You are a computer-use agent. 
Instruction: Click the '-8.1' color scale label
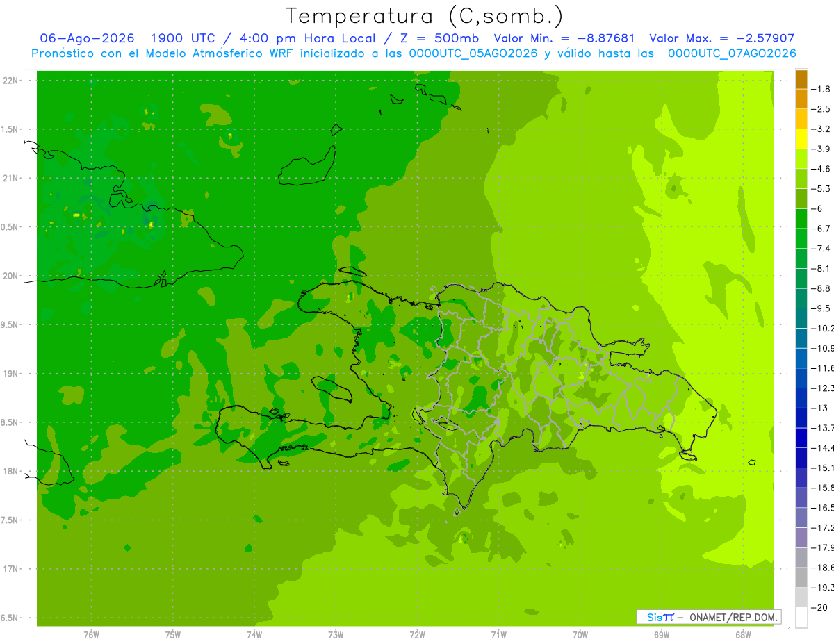pyautogui.click(x=822, y=268)
